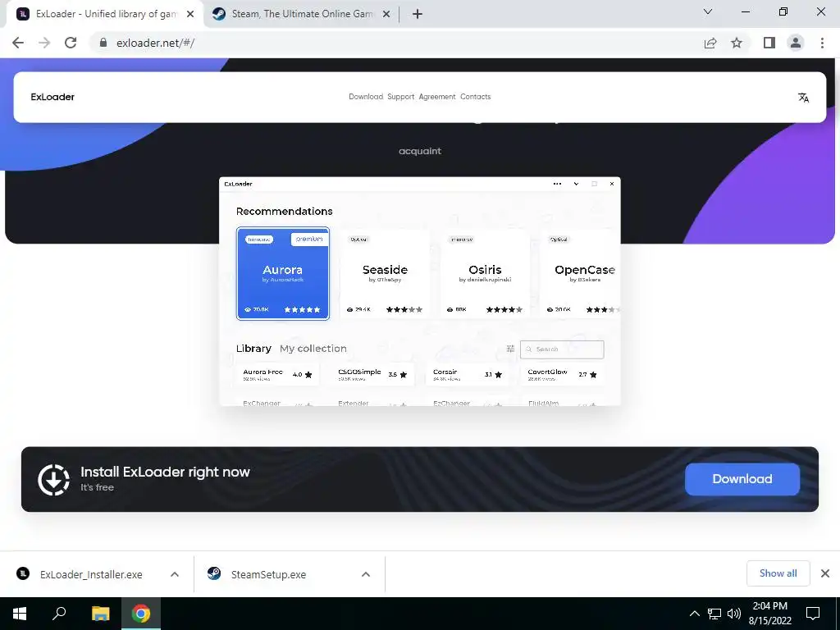Image resolution: width=840 pixels, height=630 pixels.
Task: Click Aurora's five-star rating
Action: (302, 309)
